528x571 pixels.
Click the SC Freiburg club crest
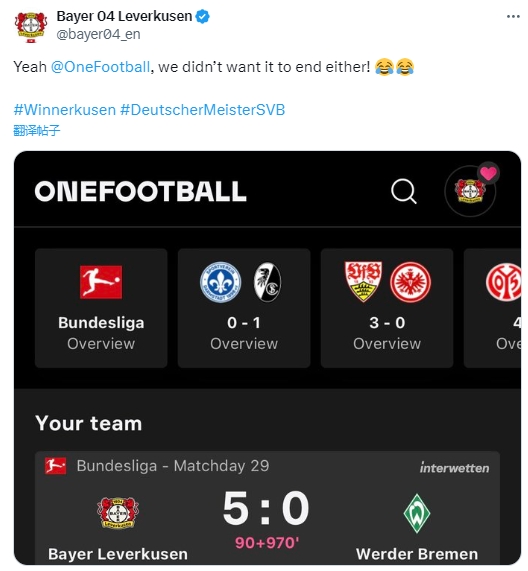coord(267,282)
